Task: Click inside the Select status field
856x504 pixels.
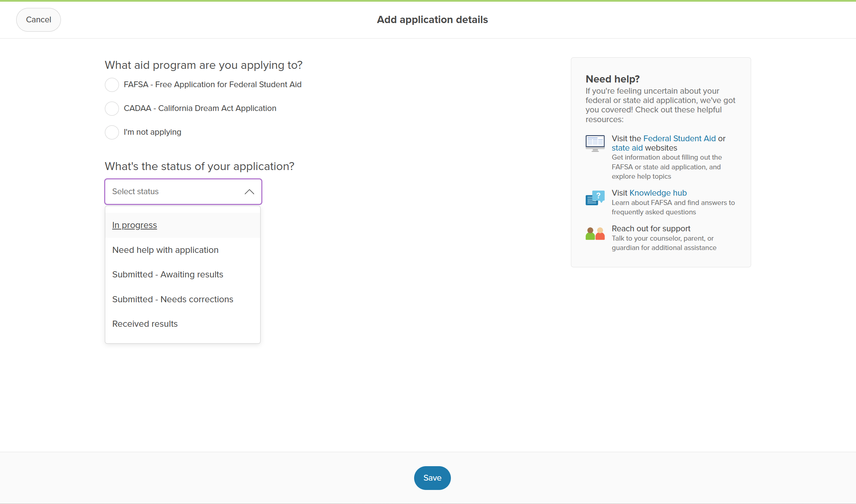Action: click(x=162, y=191)
